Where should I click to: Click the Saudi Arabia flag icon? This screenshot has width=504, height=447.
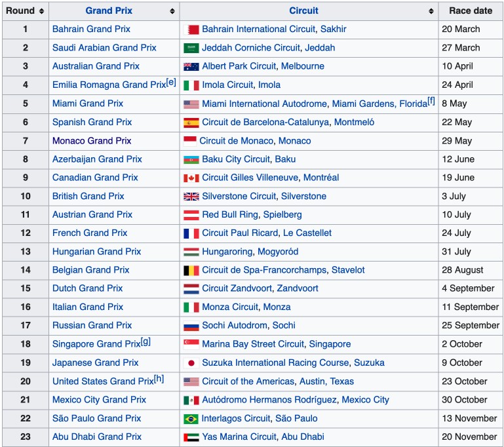tap(191, 49)
